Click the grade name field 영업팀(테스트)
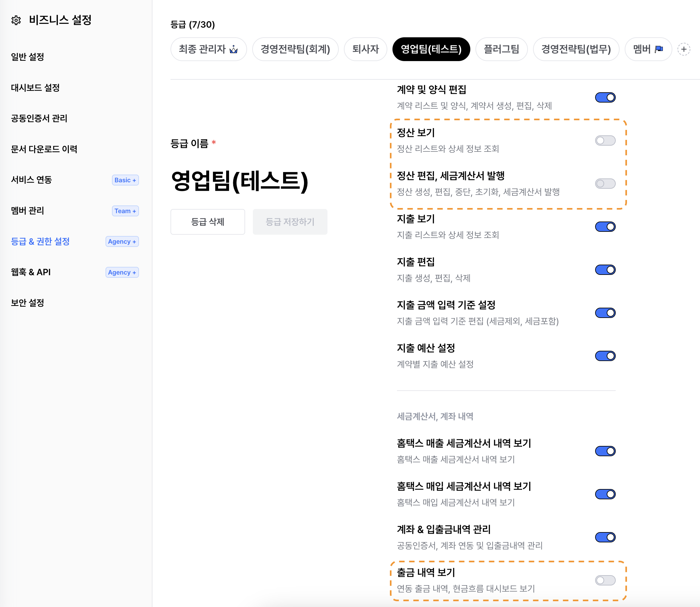The width and height of the screenshot is (700, 607). coord(239,181)
